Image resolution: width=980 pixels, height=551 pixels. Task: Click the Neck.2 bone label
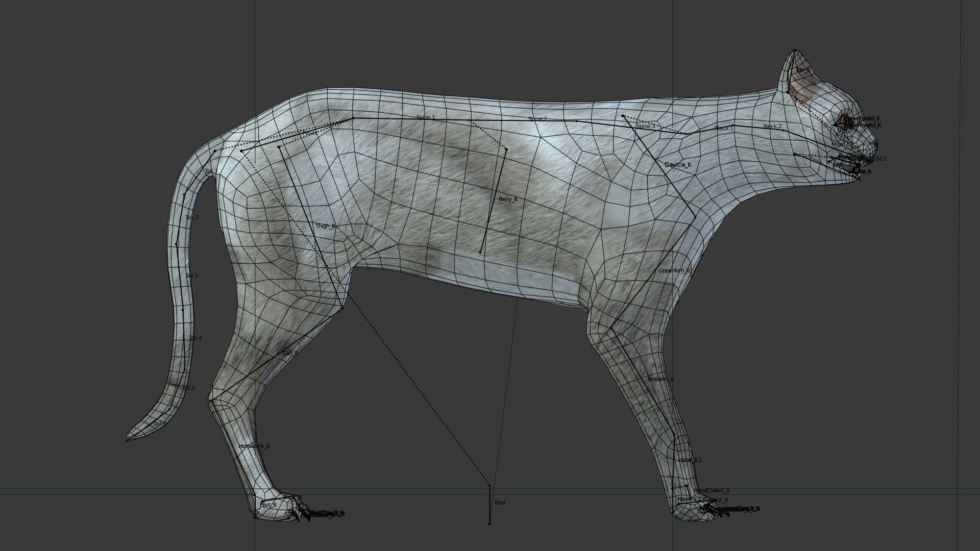(x=773, y=127)
